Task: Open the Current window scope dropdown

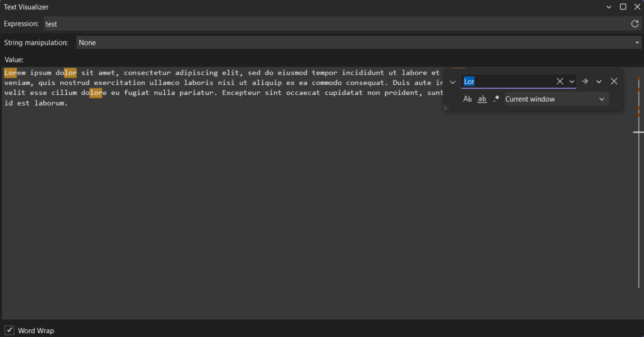Action: [556, 99]
